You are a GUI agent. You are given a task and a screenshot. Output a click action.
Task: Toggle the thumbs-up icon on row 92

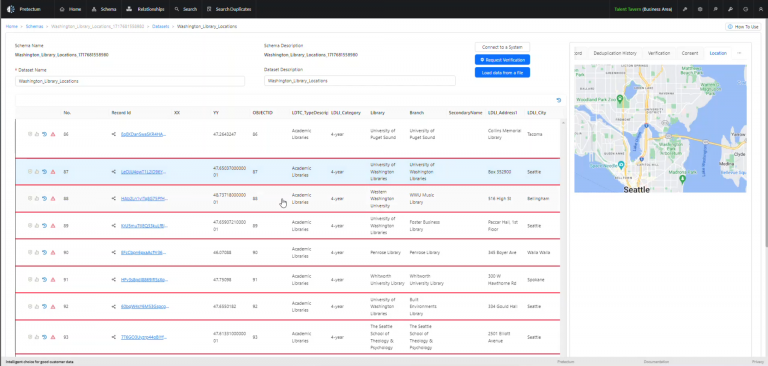[37, 306]
